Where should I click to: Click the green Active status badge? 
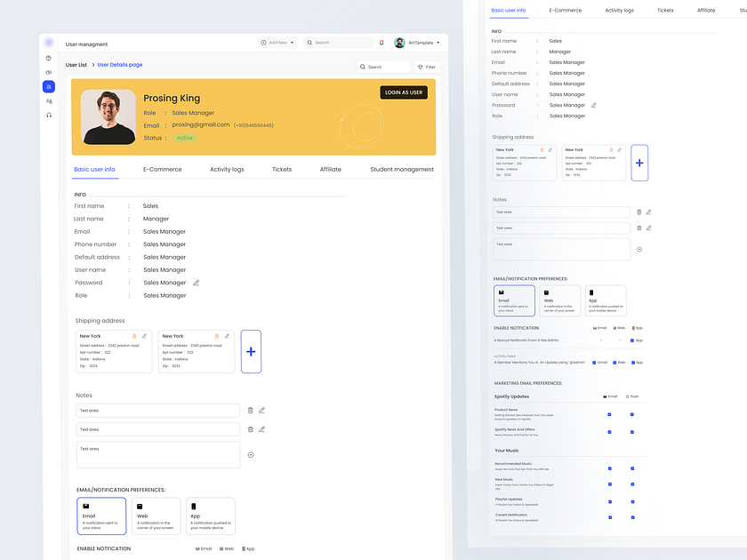pyautogui.click(x=184, y=138)
